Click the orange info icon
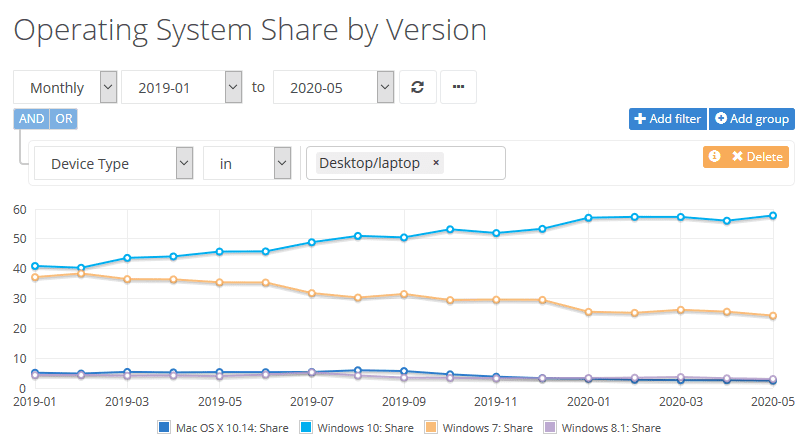Screen dimensions: 809x447 714,157
